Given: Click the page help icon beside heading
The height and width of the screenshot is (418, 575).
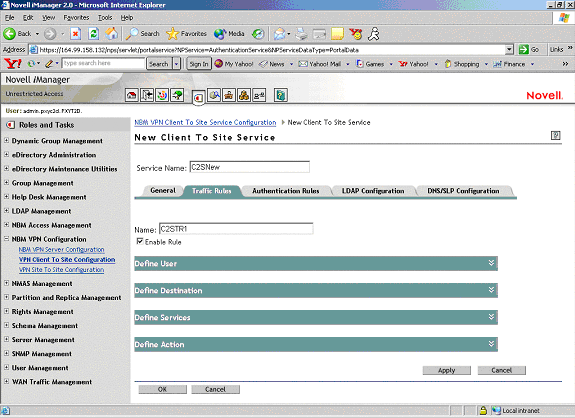Looking at the screenshot, I should tap(556, 135).
